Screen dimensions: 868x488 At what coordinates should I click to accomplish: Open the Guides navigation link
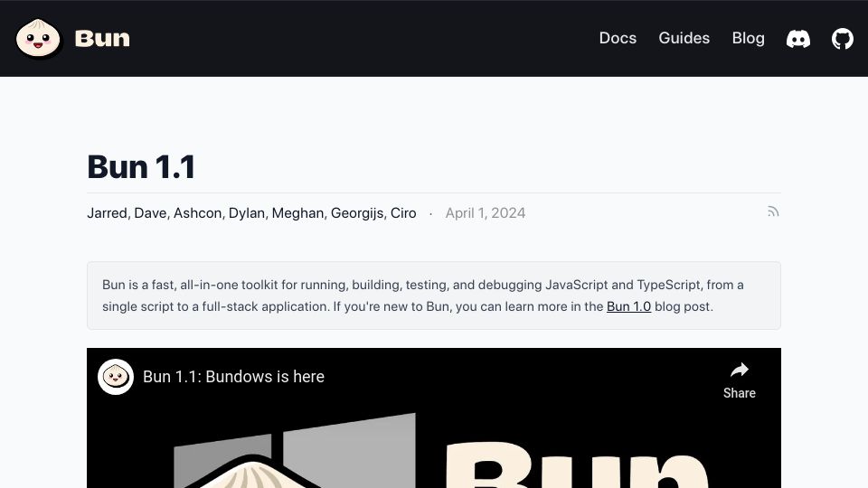tap(684, 38)
